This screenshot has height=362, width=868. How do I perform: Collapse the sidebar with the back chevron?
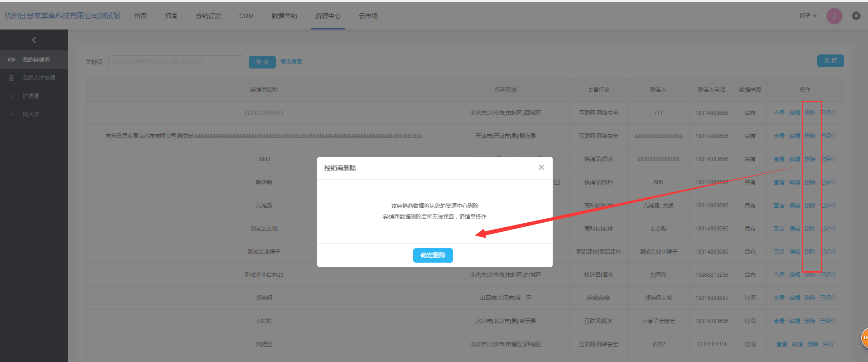34,40
